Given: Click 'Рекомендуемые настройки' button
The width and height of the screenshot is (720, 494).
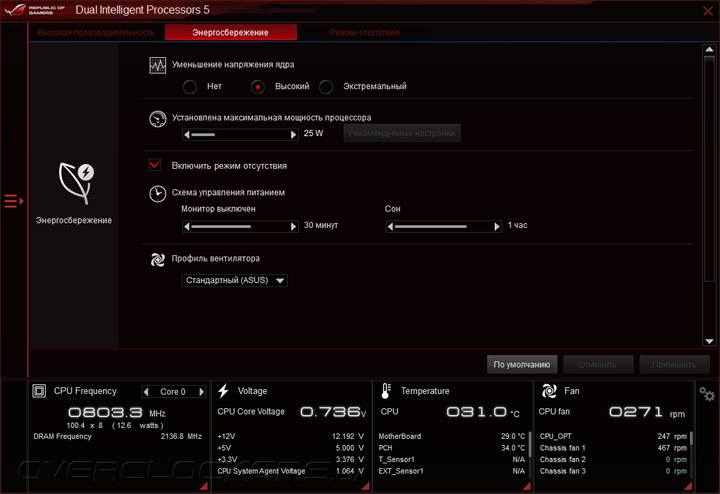Looking at the screenshot, I should (402, 133).
